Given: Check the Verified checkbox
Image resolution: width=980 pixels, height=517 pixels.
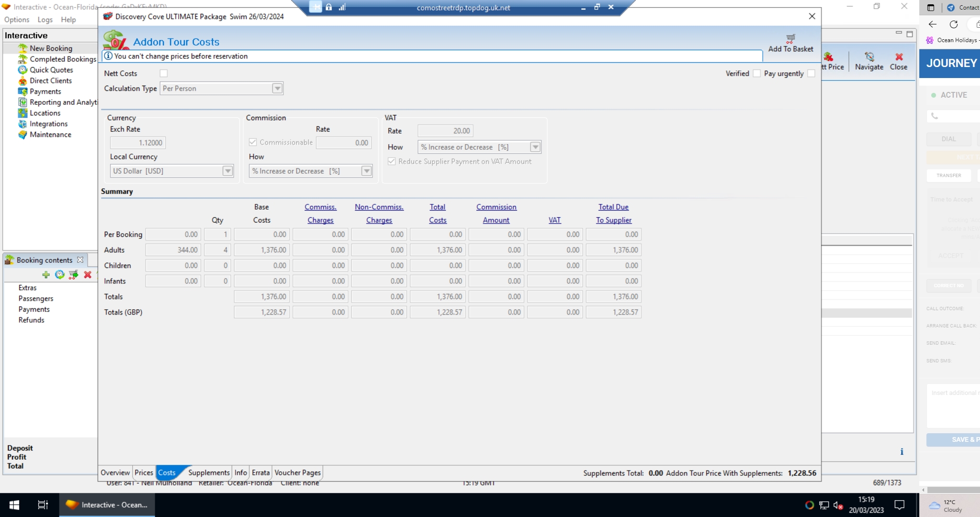Looking at the screenshot, I should click(757, 74).
